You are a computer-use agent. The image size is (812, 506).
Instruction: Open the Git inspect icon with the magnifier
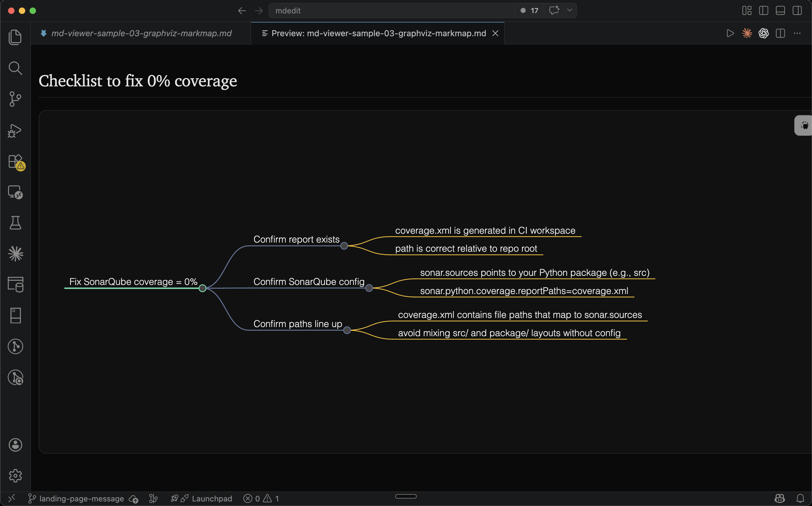pyautogui.click(x=15, y=377)
